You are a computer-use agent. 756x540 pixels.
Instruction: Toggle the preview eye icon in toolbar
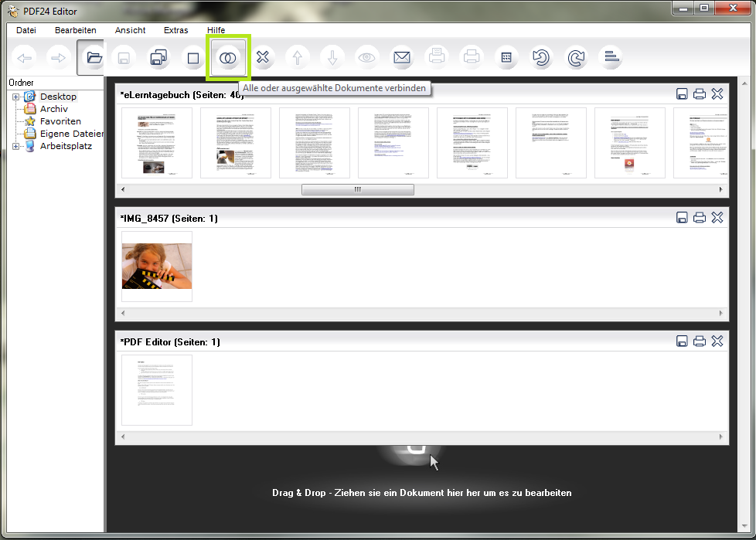coord(367,58)
